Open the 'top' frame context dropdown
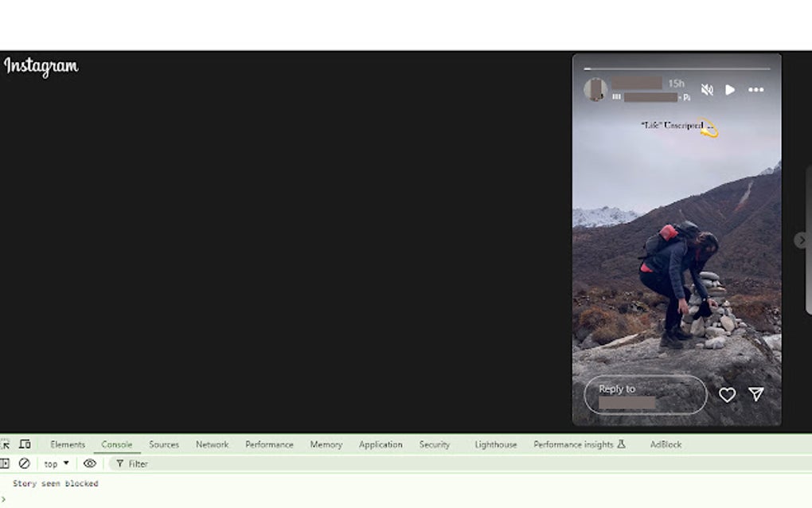This screenshot has width=812, height=508. click(x=55, y=463)
